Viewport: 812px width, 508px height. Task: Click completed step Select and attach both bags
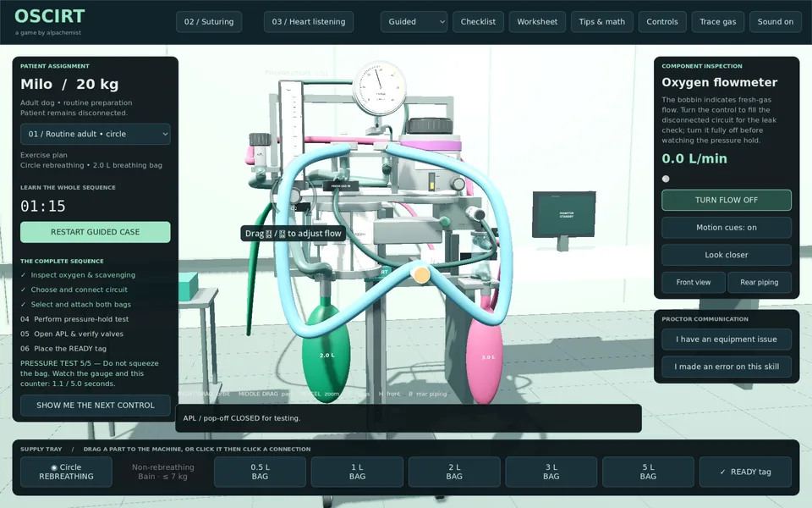click(75, 305)
